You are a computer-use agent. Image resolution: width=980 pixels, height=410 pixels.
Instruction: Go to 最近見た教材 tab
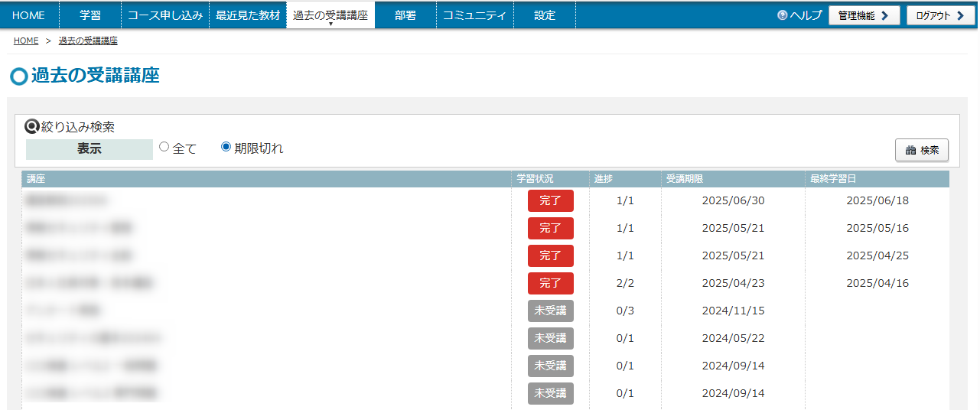tap(248, 15)
